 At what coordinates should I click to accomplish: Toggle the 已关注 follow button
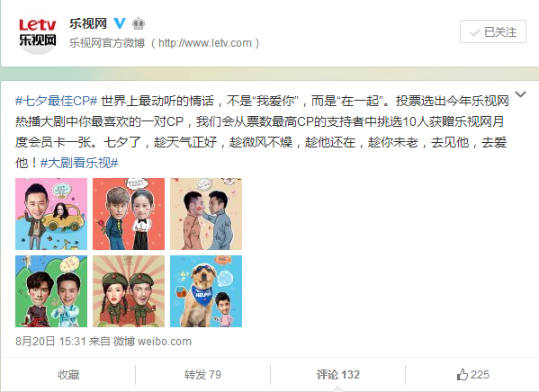click(493, 31)
